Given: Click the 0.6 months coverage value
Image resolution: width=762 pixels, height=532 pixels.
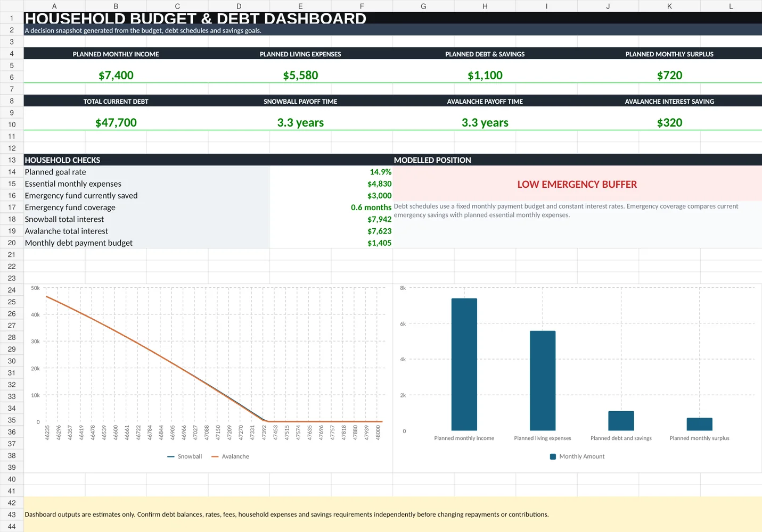Looking at the screenshot, I should [x=371, y=207].
